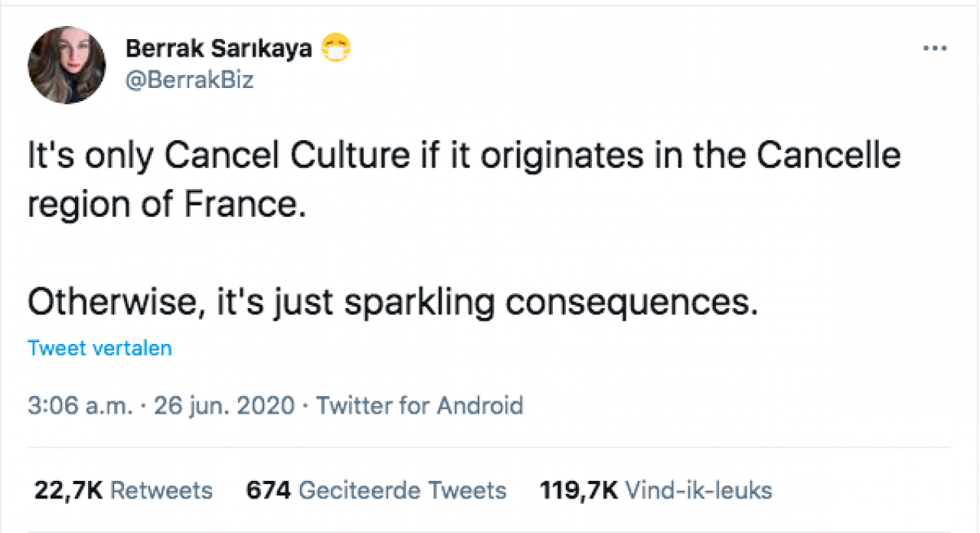Viewport: 980px width, 533px height.
Task: Click the 119,7K likes count number
Action: coord(579,490)
